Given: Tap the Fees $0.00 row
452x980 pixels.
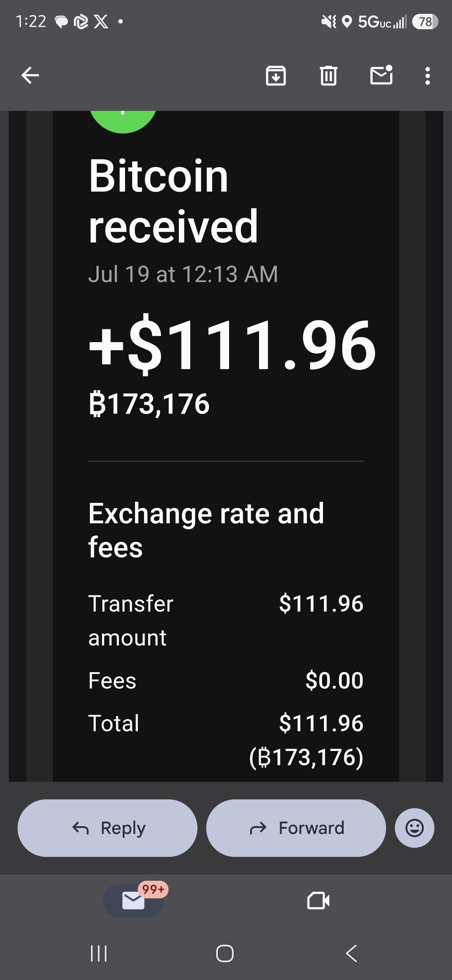Looking at the screenshot, I should pos(226,680).
